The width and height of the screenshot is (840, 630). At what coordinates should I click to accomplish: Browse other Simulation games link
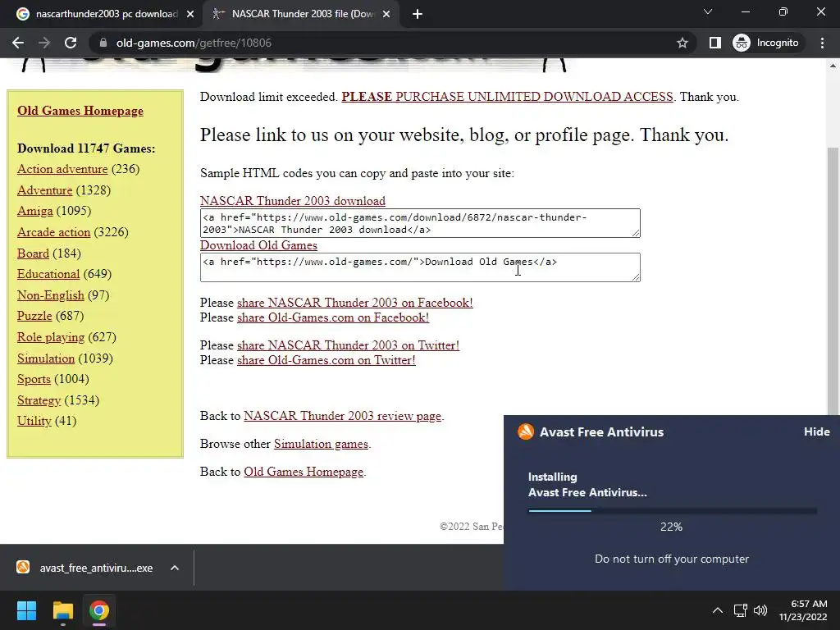pyautogui.click(x=321, y=444)
